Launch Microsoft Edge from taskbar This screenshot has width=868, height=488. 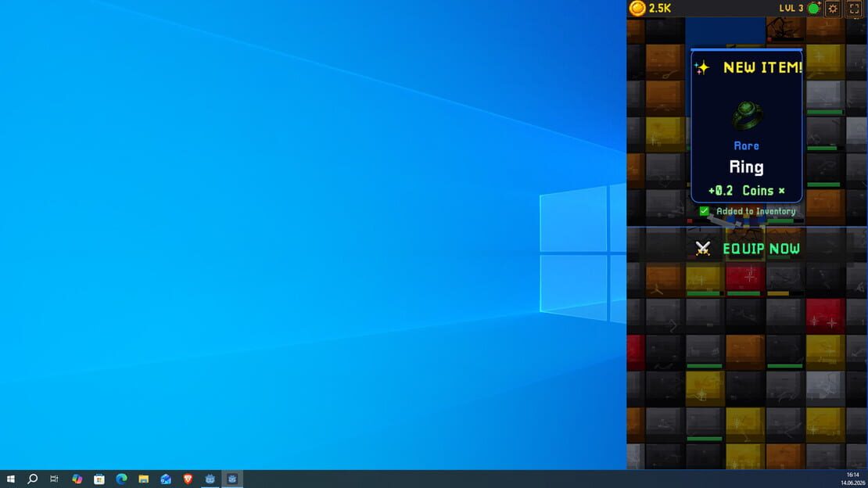121,479
